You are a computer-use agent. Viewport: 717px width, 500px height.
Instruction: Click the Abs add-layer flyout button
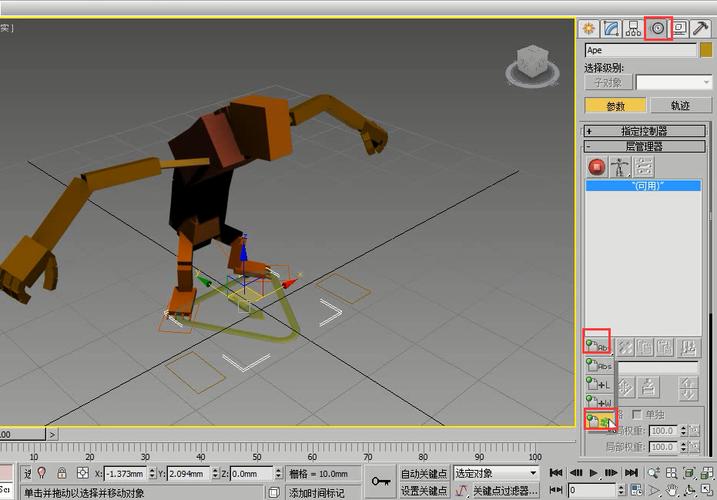(x=598, y=347)
